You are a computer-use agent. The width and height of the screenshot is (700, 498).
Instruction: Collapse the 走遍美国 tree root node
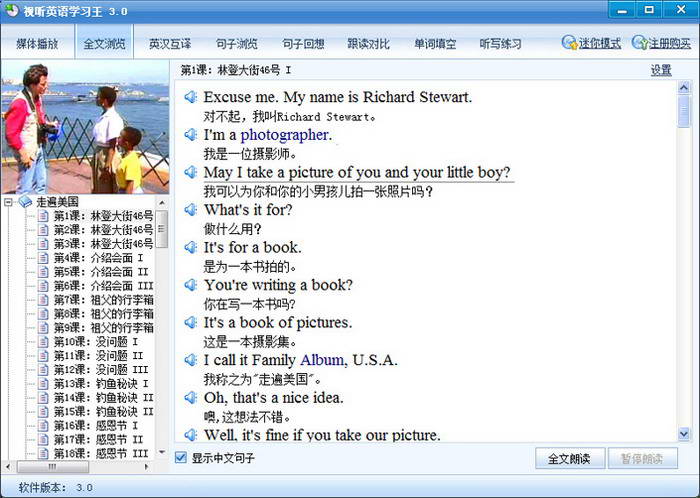(x=9, y=202)
